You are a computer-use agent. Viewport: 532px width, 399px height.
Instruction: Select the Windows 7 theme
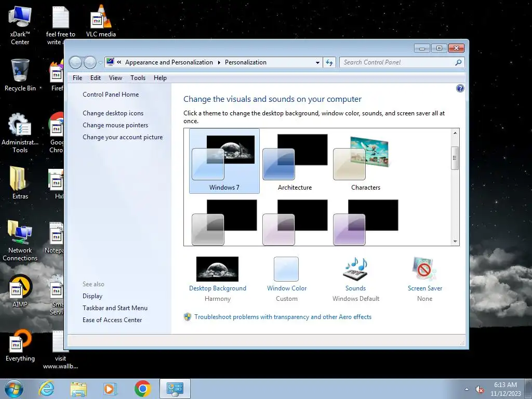point(224,161)
